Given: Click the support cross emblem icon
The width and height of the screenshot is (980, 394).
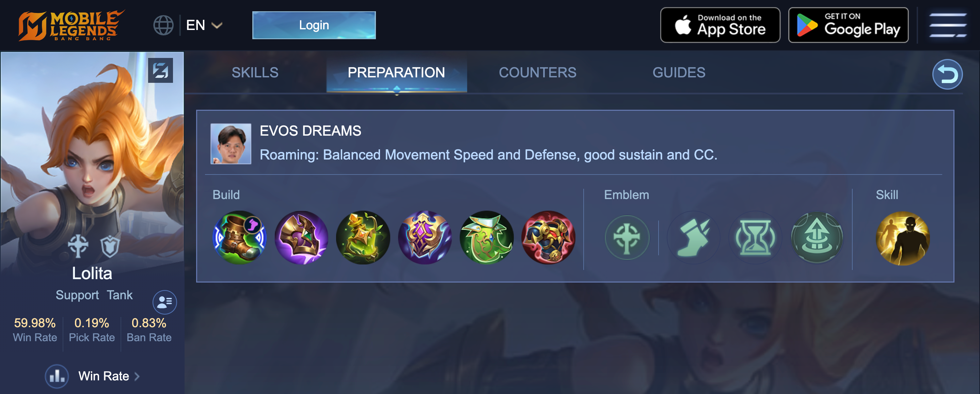Looking at the screenshot, I should tap(627, 238).
